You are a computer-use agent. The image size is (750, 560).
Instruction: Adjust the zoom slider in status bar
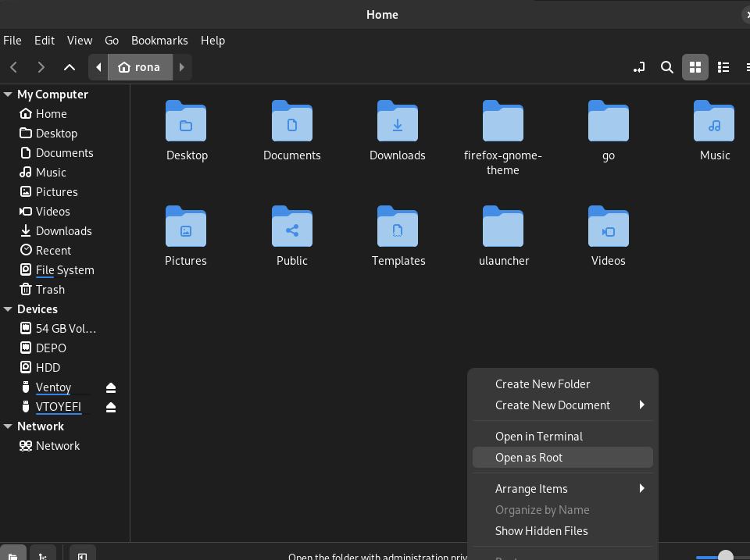725,555
